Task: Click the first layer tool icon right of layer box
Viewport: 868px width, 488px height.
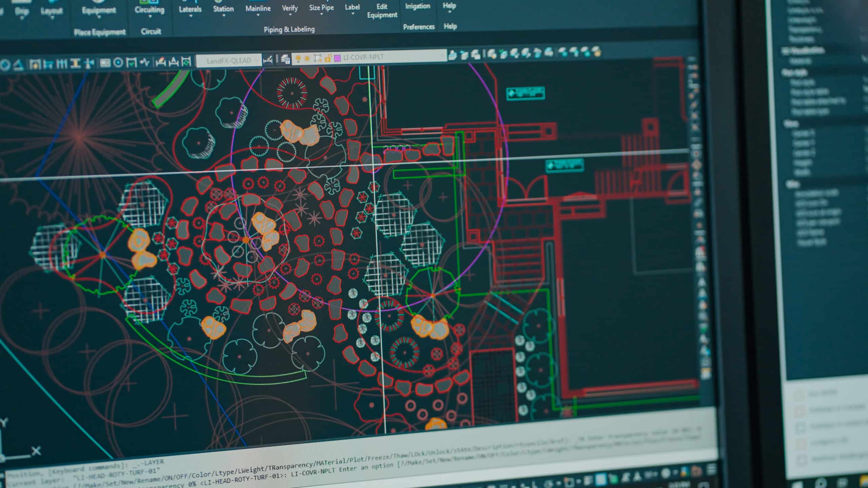Action: 452,55
